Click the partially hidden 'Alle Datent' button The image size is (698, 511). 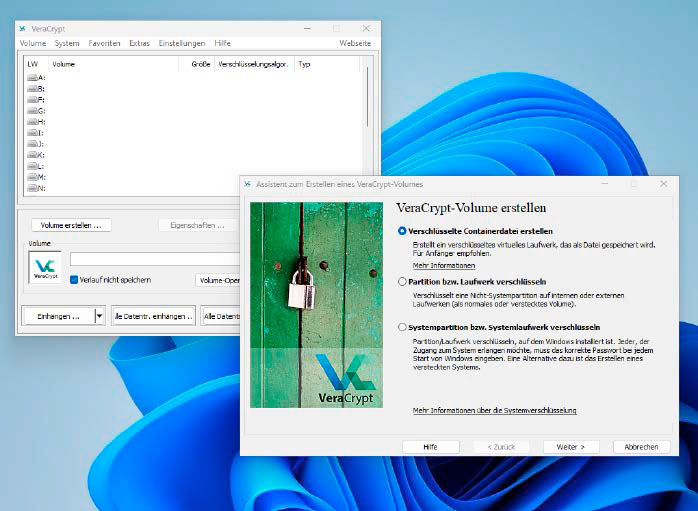coord(221,316)
